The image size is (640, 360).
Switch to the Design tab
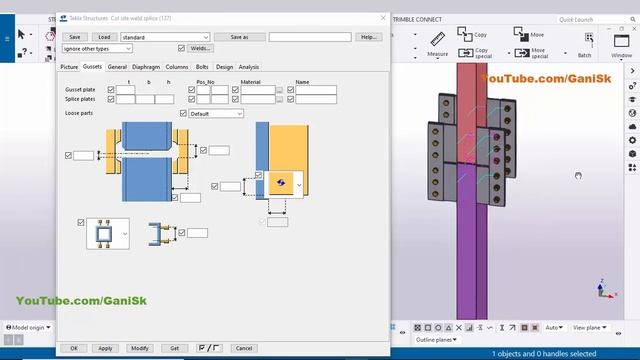click(x=224, y=67)
